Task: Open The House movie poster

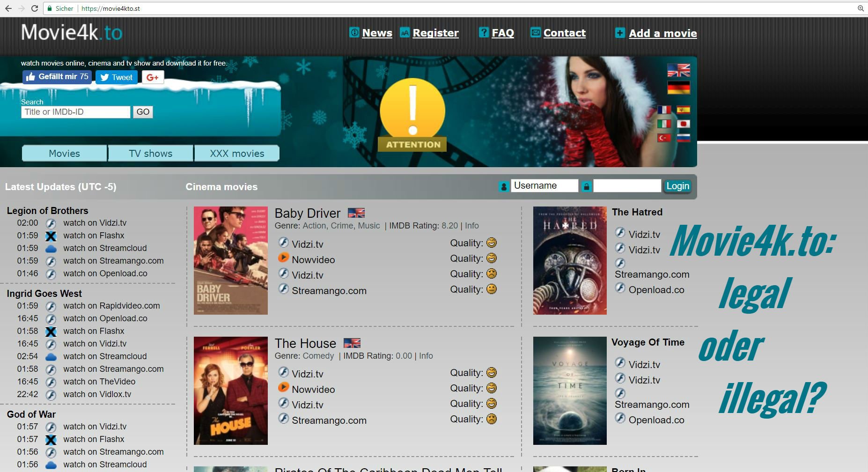Action: 231,391
